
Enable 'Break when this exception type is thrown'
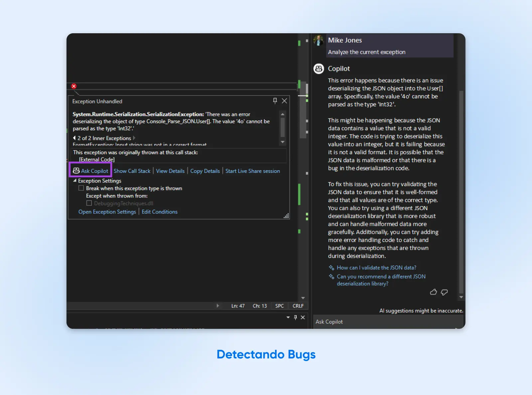click(x=81, y=188)
